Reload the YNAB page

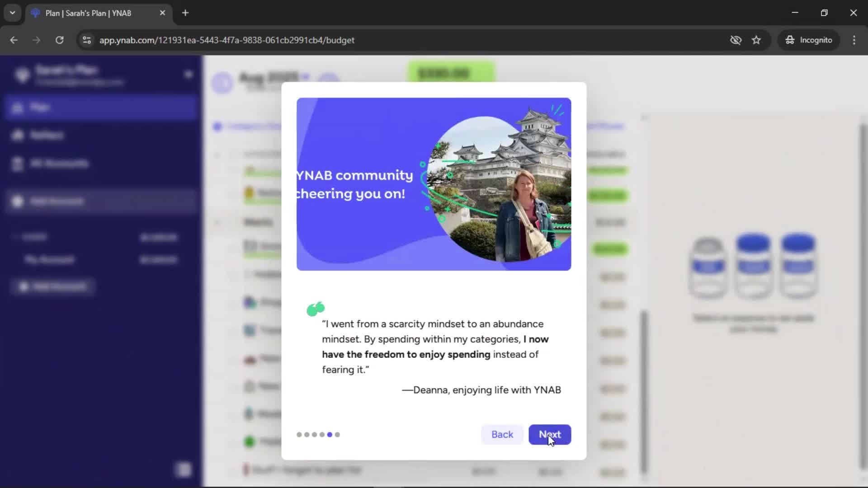[x=59, y=40]
